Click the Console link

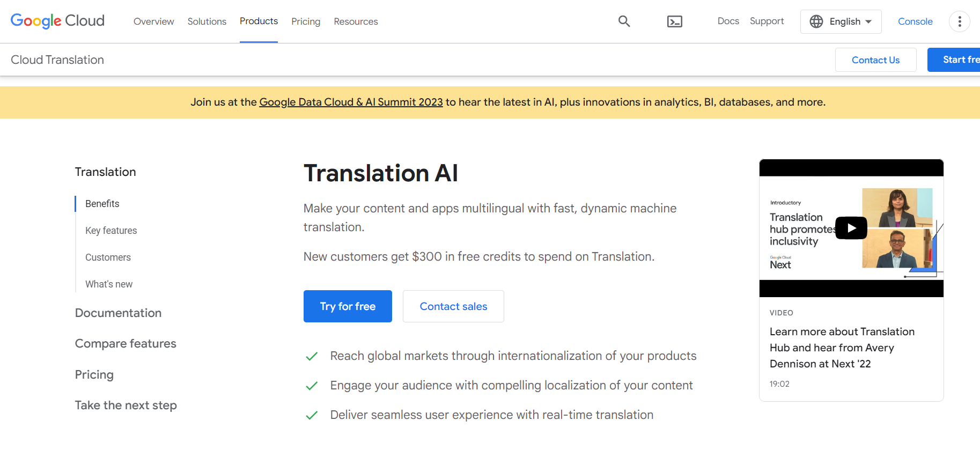(x=915, y=21)
